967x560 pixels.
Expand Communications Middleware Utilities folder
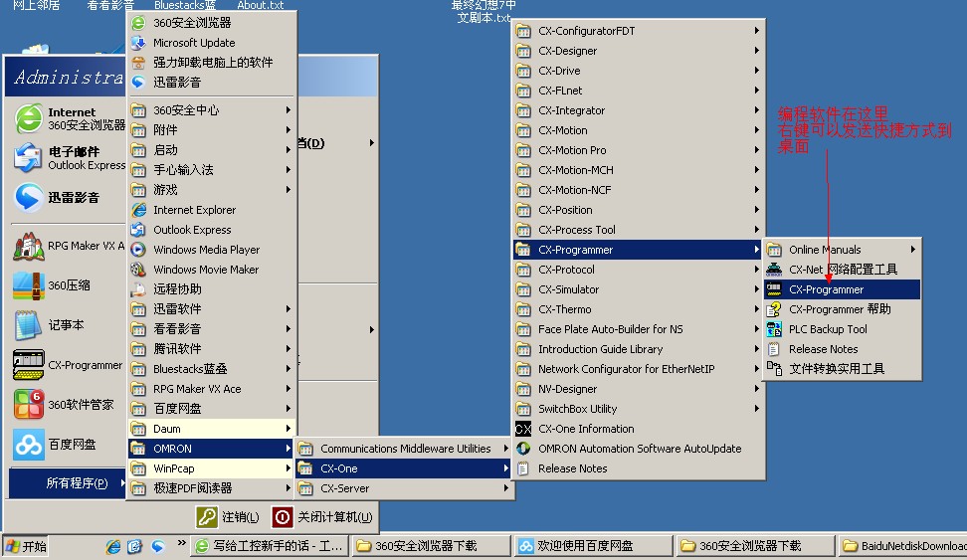point(404,449)
